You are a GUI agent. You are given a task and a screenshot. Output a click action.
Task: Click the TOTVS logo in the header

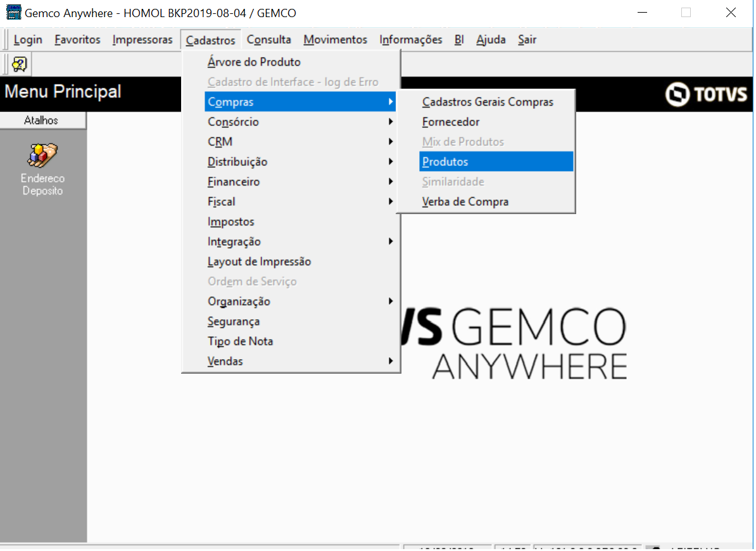pyautogui.click(x=706, y=94)
